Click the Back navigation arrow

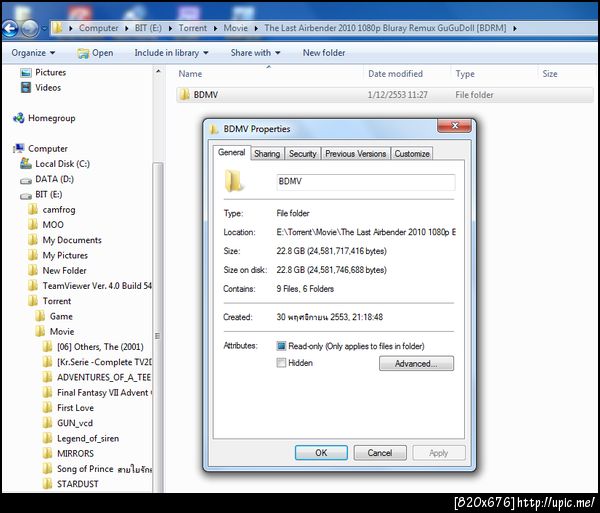point(10,28)
